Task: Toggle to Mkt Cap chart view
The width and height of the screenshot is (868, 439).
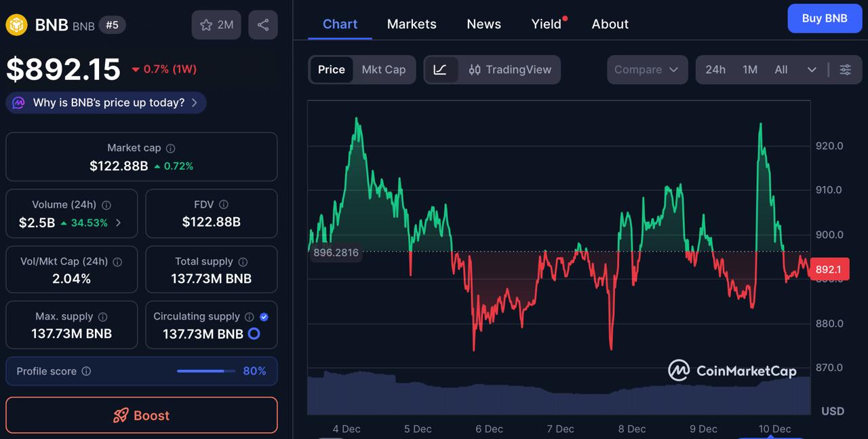Action: (384, 69)
